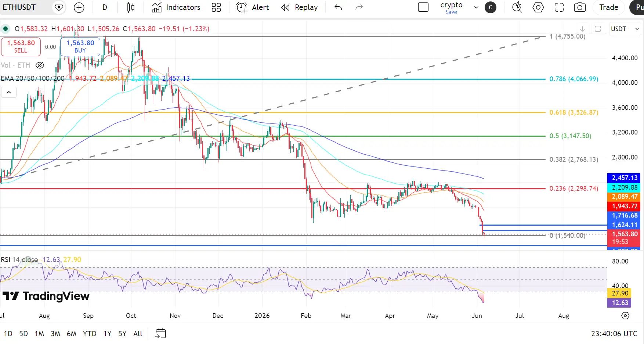The width and height of the screenshot is (644, 344).
Task: Undo the last chart action
Action: [x=338, y=7]
